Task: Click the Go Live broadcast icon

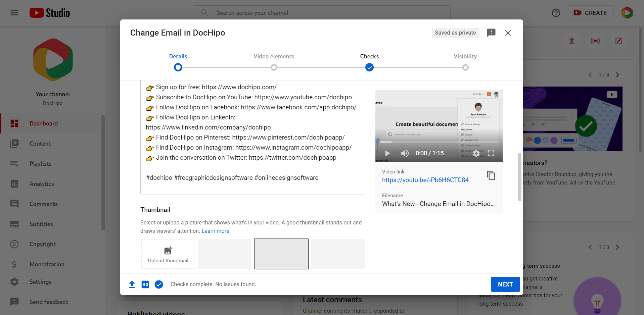Action: (595, 41)
